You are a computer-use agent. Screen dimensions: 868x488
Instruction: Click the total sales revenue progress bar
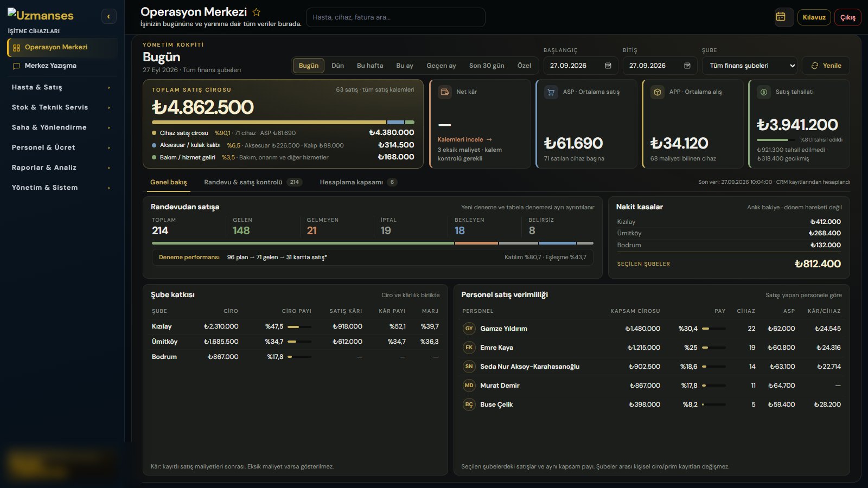283,123
